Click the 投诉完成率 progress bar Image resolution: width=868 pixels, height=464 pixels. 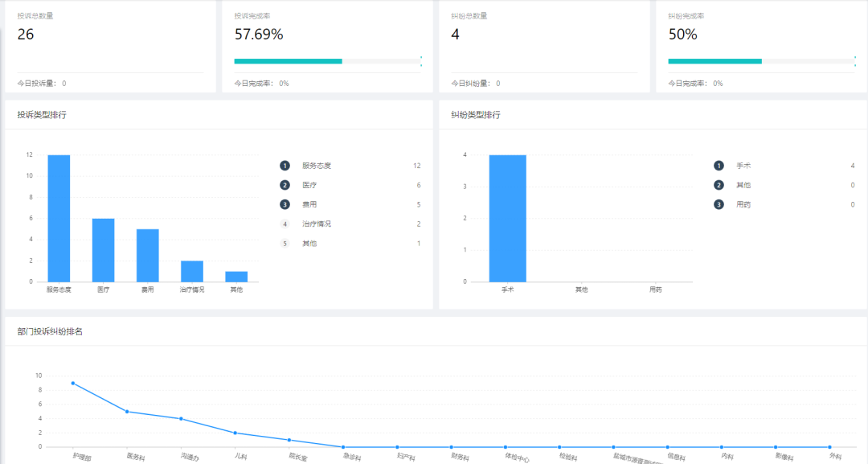tap(326, 61)
